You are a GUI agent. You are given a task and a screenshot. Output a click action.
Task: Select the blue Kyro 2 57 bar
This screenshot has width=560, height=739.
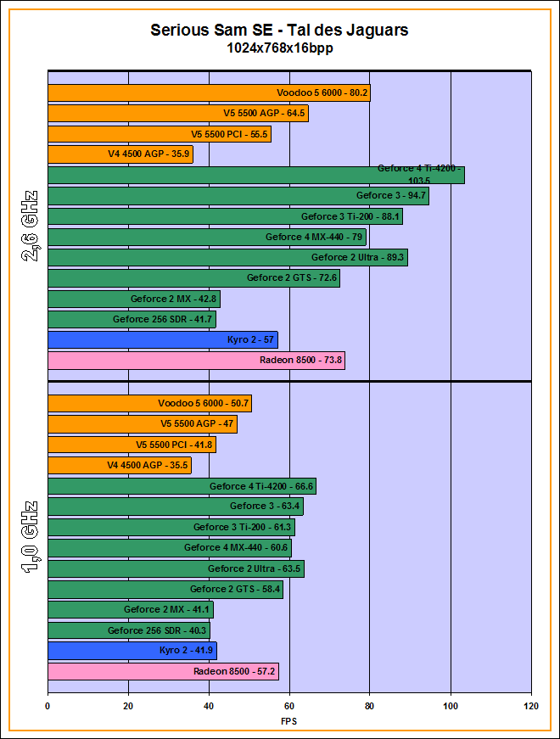pyautogui.click(x=163, y=340)
